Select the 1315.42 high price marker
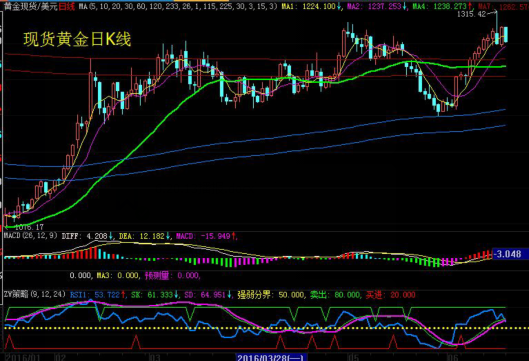 pos(471,14)
